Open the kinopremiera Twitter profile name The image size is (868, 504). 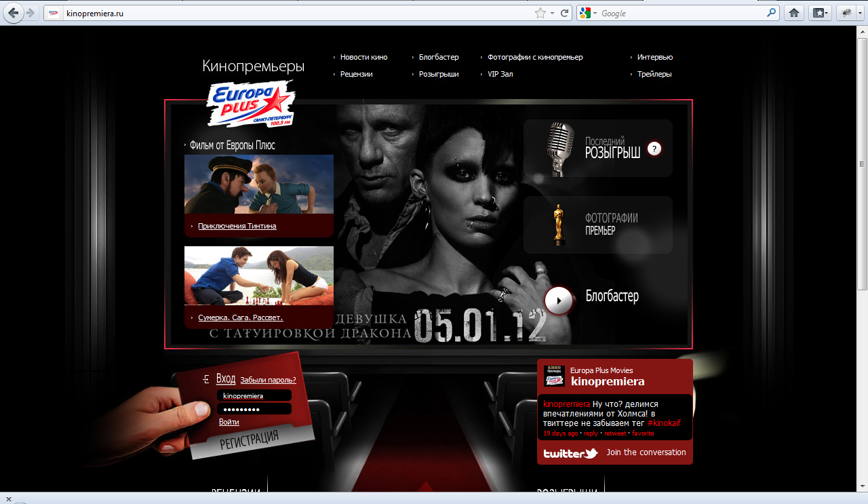608,382
